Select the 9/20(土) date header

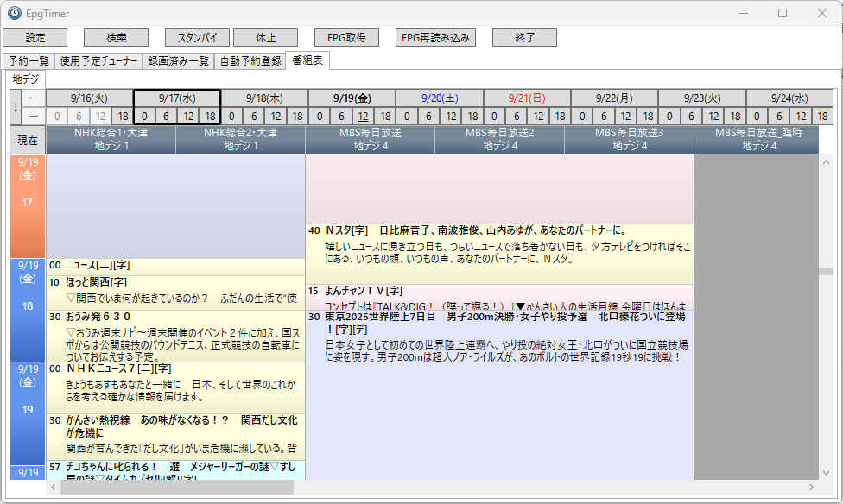click(439, 98)
